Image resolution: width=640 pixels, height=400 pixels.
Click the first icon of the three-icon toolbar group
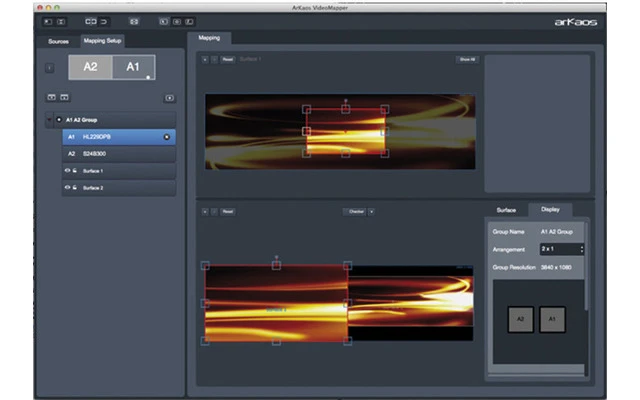164,22
